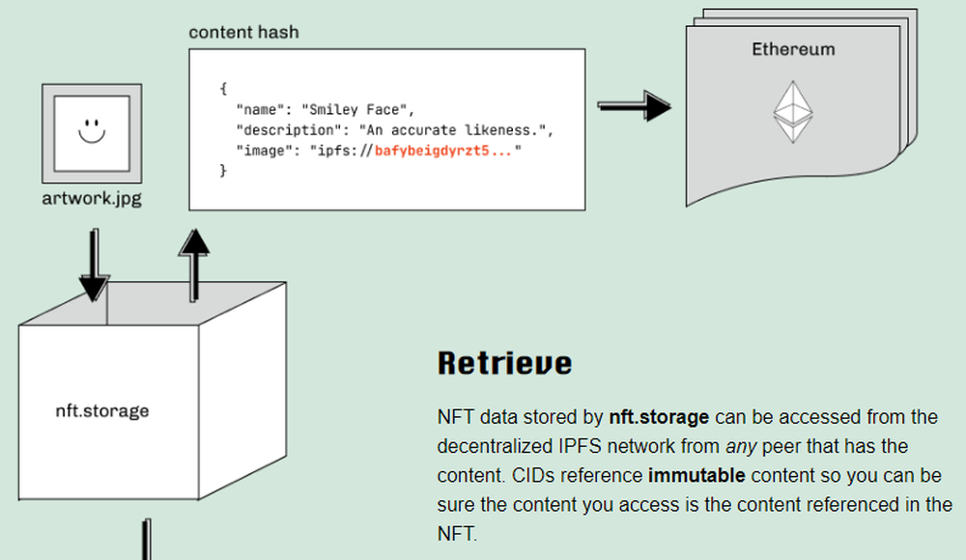
Task: Click the down arrow into nft.storage box
Action: (x=94, y=265)
